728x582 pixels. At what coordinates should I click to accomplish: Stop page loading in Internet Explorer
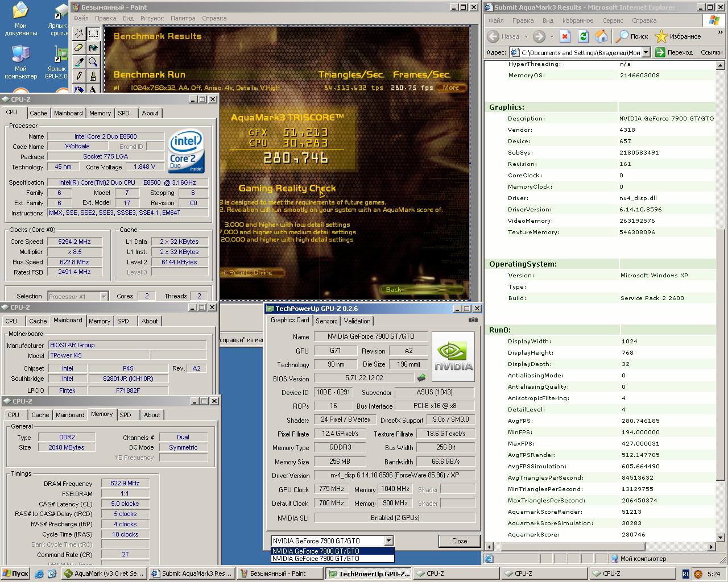(565, 36)
